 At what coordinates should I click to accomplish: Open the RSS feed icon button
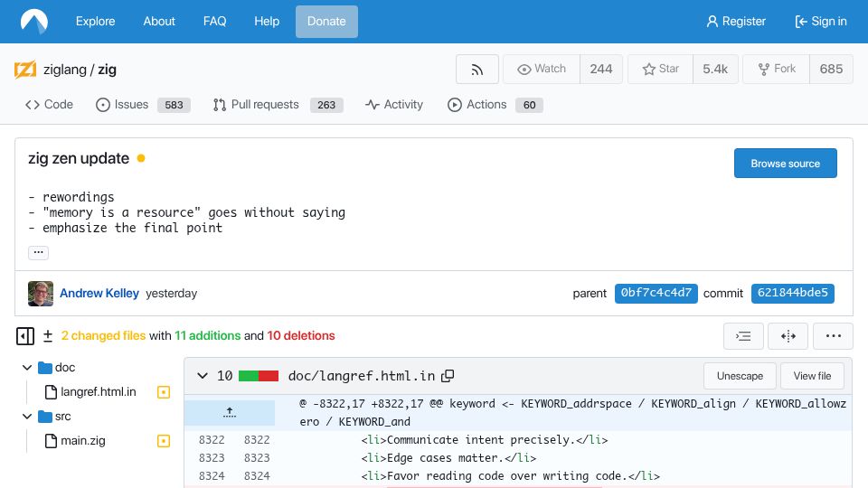coord(477,70)
